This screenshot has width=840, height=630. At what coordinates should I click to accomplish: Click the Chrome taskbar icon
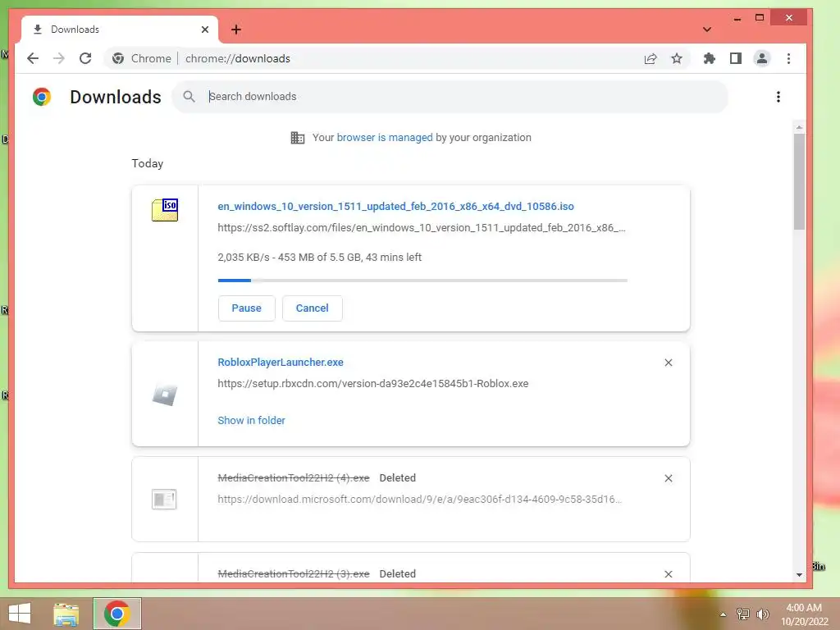(x=117, y=614)
